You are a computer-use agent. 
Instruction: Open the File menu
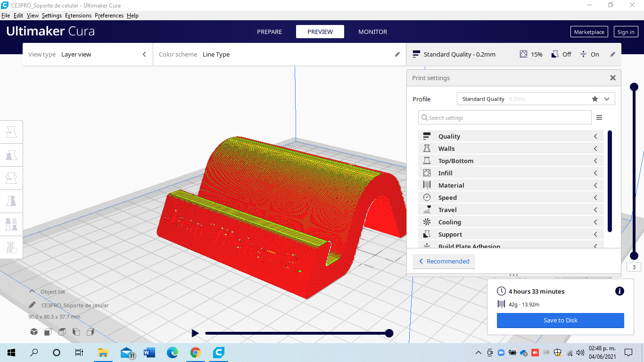[x=6, y=16]
